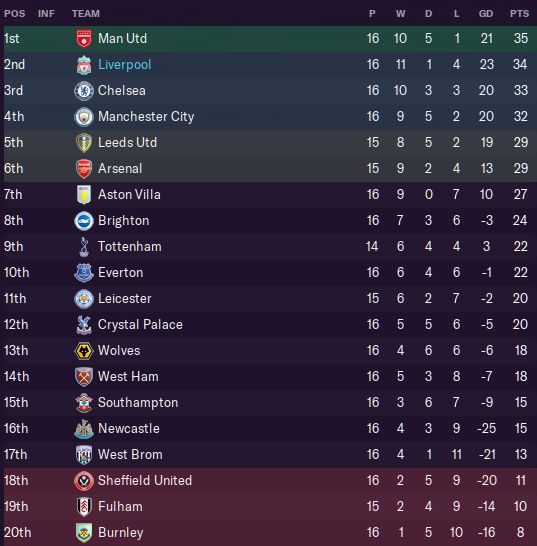Click the Tottenham cockerel icon
The image size is (537, 546).
(x=84, y=247)
